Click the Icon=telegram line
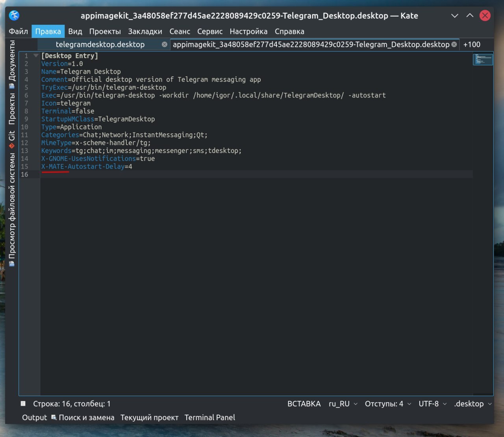The height and width of the screenshot is (437, 504). pyautogui.click(x=66, y=103)
